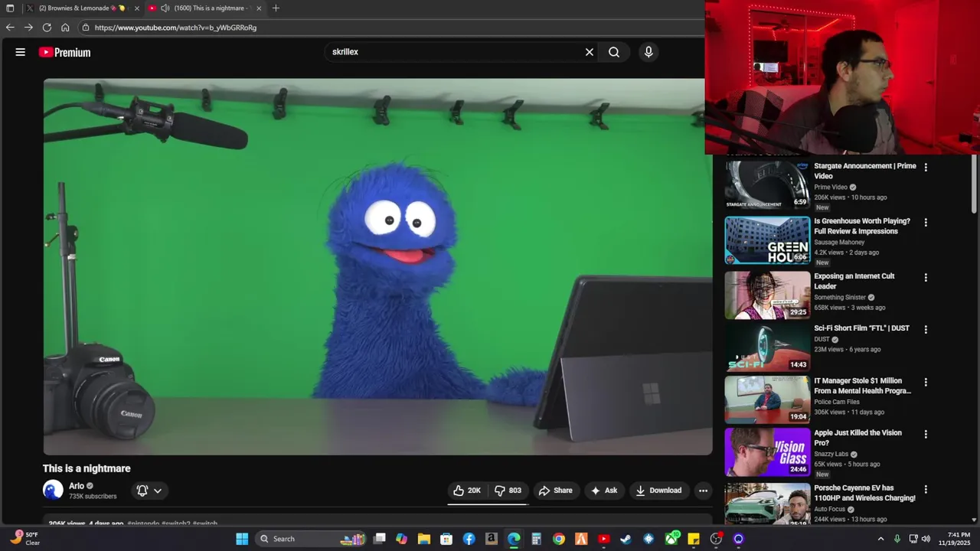Share the video This is a nightmare
The image size is (980, 551).
[556, 491]
